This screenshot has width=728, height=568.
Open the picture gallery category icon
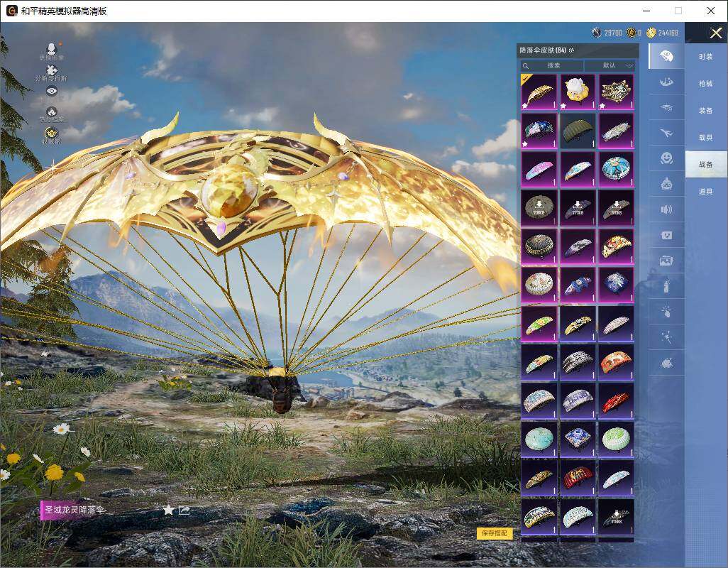tap(666, 261)
